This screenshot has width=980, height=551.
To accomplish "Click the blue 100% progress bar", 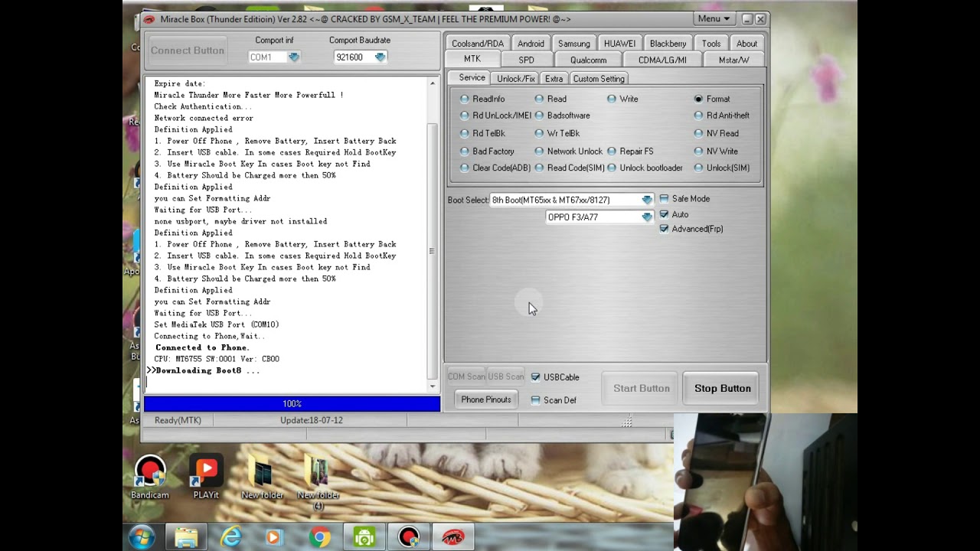I will pyautogui.click(x=292, y=404).
